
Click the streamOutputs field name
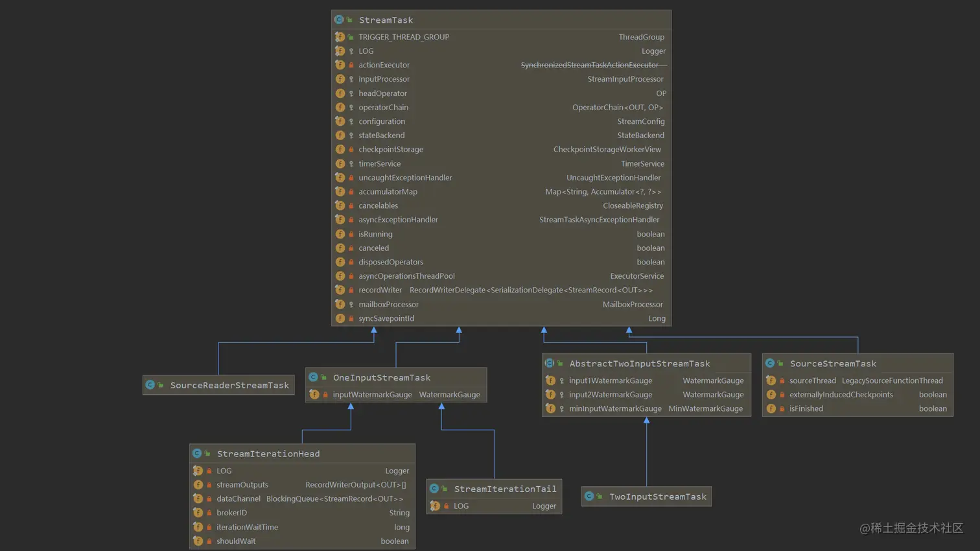tap(242, 485)
